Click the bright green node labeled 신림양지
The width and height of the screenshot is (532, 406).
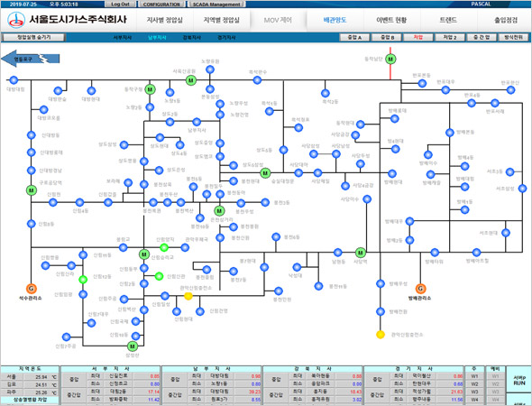[164, 247]
